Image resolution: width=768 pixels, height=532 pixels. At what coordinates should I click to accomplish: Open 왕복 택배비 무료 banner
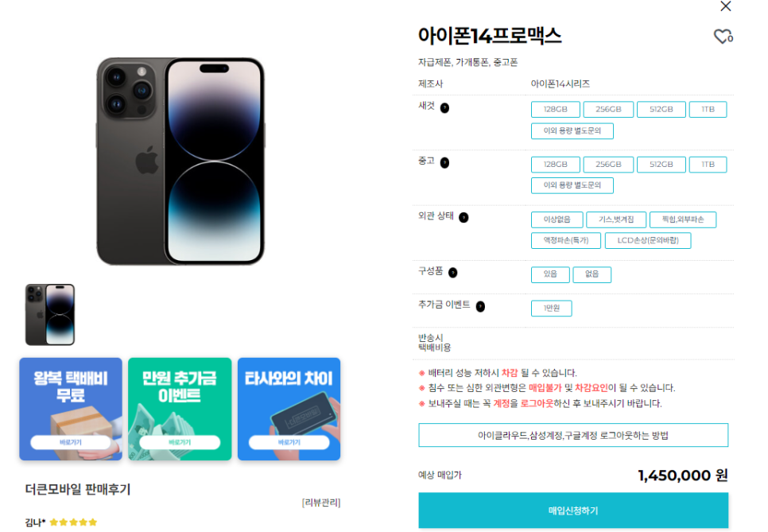(x=71, y=409)
